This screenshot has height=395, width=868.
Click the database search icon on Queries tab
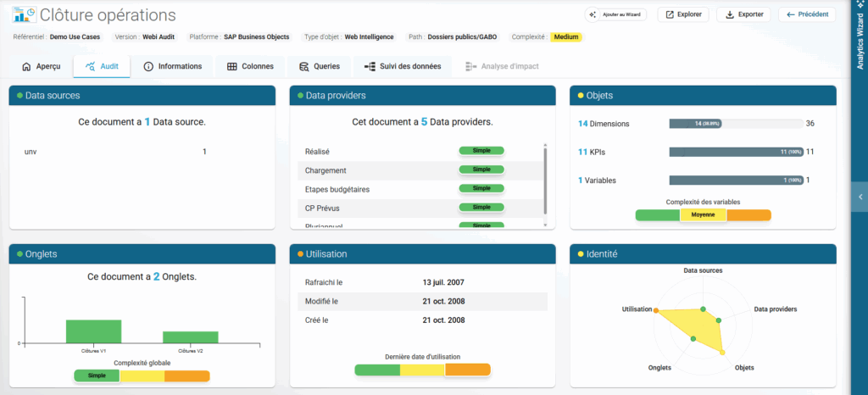[x=304, y=67]
